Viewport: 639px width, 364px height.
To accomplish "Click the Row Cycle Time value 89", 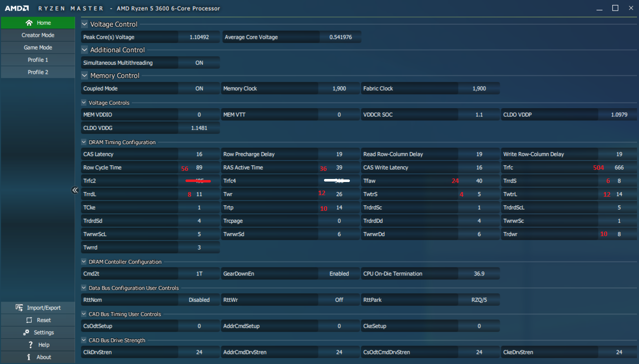I will point(199,167).
